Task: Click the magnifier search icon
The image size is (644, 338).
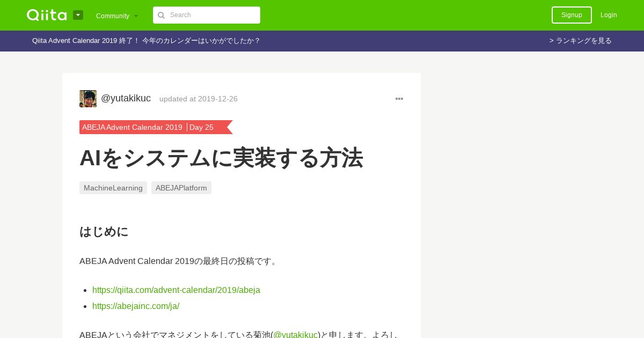Action: pos(161,15)
